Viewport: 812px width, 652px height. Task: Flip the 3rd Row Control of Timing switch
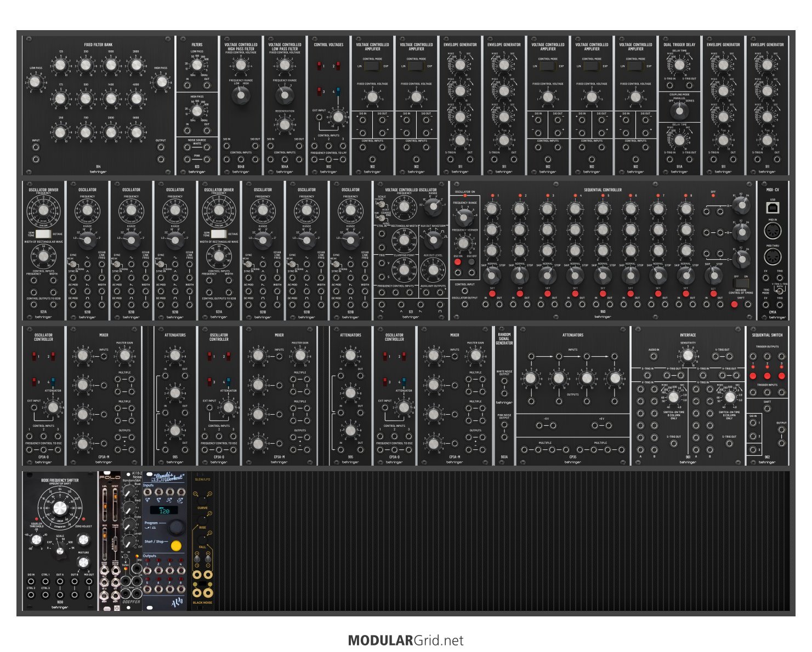[741, 284]
